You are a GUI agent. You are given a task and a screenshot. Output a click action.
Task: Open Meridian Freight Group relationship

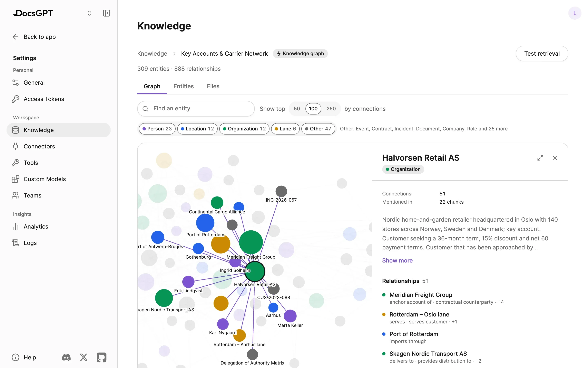pos(470,298)
